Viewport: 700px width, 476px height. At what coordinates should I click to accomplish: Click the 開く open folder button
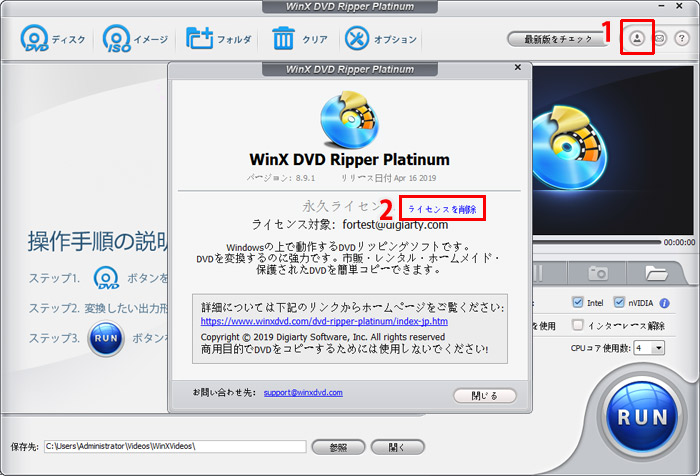[x=397, y=447]
